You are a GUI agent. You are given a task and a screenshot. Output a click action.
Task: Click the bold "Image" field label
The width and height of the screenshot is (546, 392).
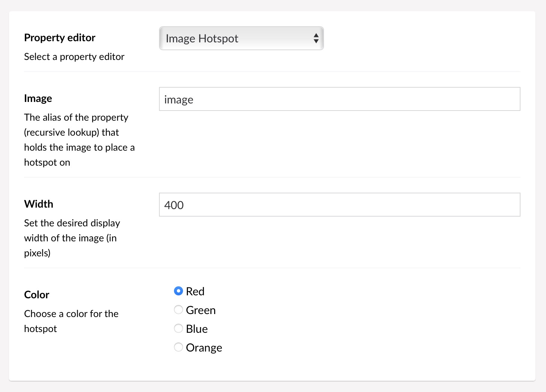tap(38, 99)
